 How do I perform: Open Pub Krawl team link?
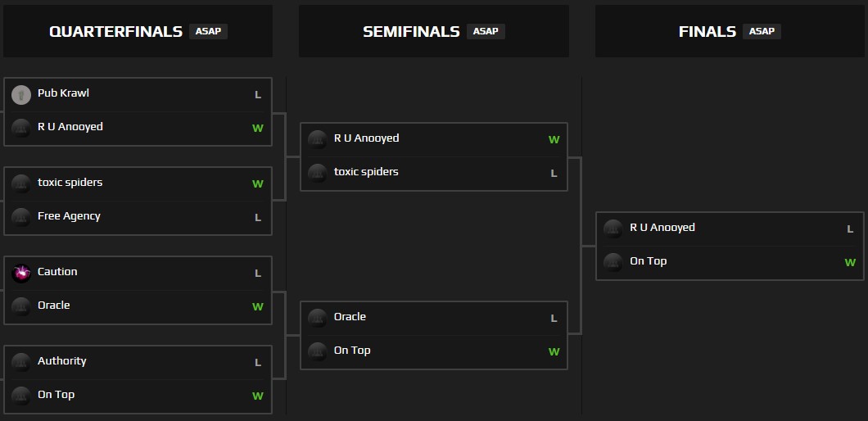click(63, 93)
